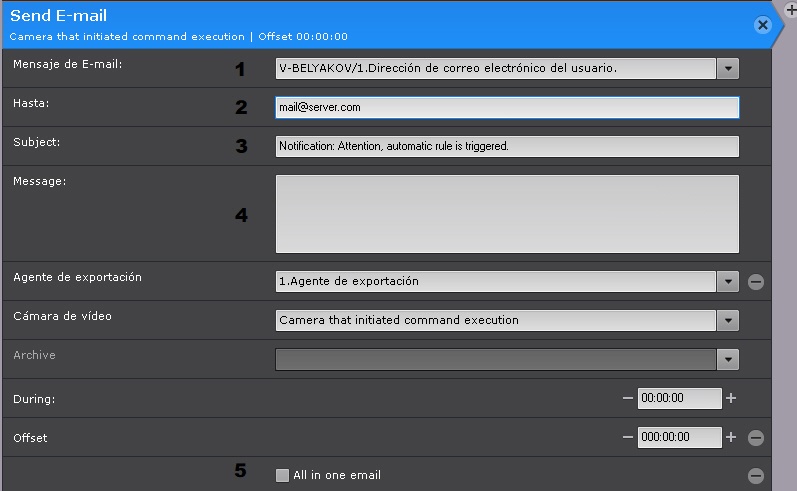Increase the During time value
797x491 pixels.
(x=731, y=398)
